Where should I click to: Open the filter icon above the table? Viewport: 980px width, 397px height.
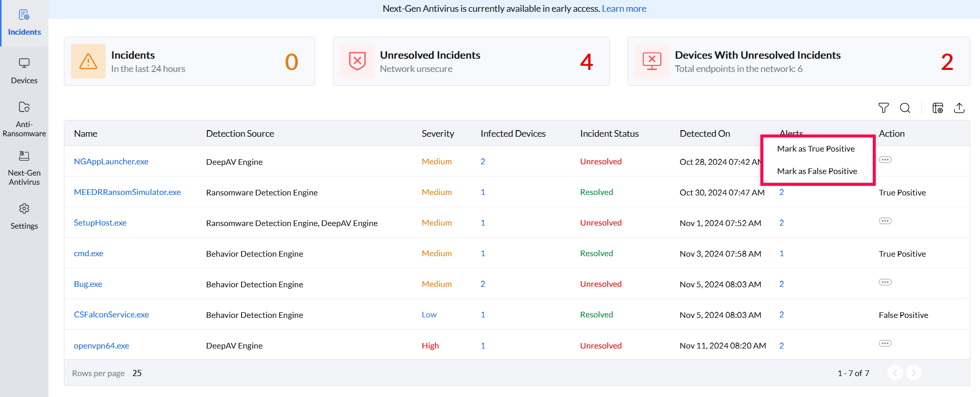click(x=883, y=108)
